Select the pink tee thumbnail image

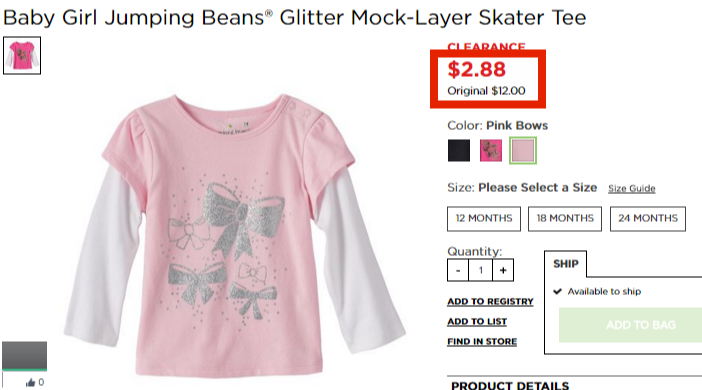(22, 56)
